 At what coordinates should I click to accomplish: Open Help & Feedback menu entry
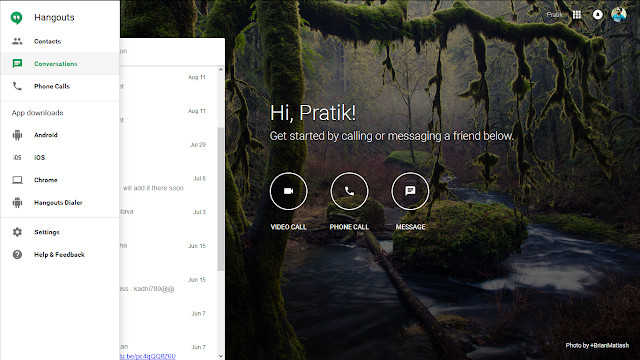[x=60, y=255]
